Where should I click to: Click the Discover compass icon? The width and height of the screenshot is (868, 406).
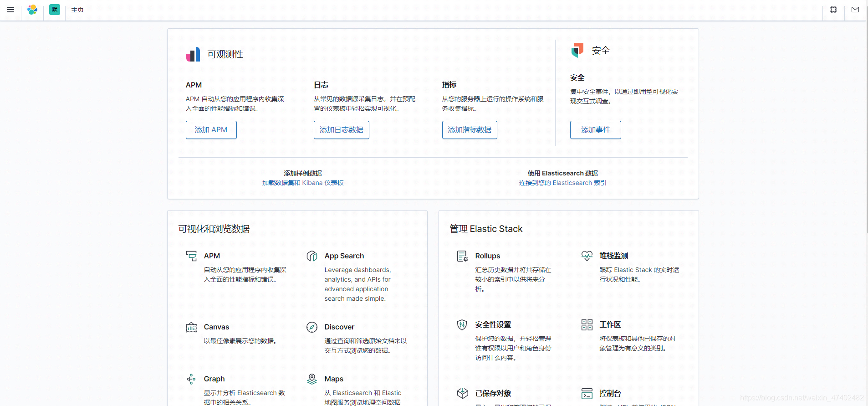(312, 327)
